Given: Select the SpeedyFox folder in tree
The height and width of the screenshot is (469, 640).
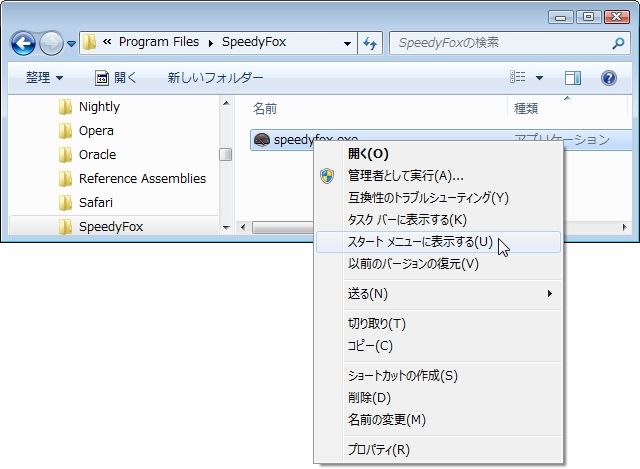Looking at the screenshot, I should coord(111,226).
